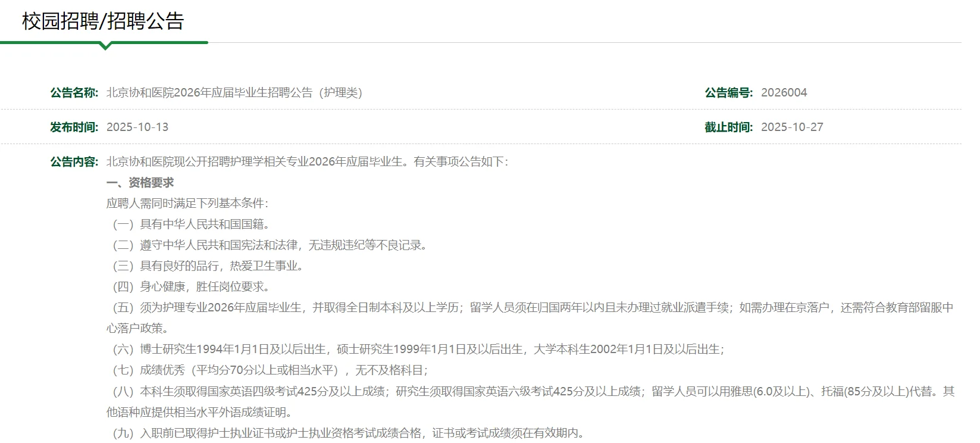Image resolution: width=980 pixels, height=443 pixels.
Task: Click the 发布时间 label
Action: pos(74,127)
